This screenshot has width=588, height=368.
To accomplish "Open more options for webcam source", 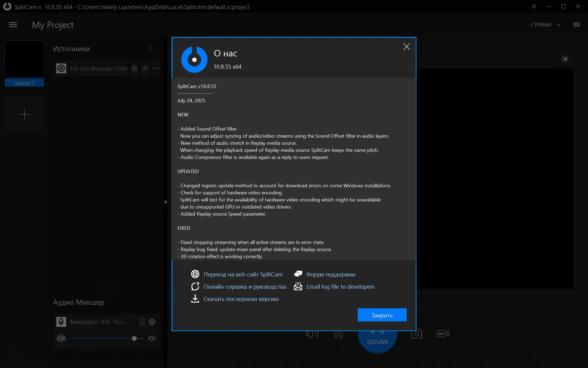I will [155, 68].
